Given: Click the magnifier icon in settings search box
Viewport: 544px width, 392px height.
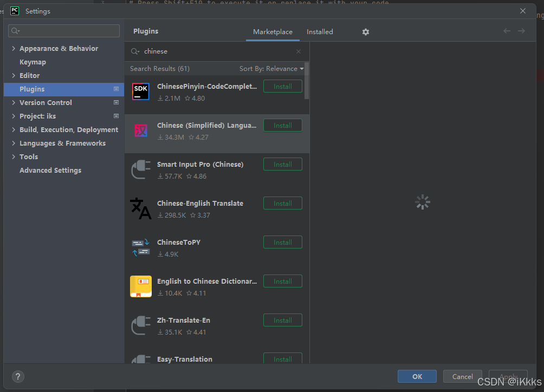Looking at the screenshot, I should point(15,31).
